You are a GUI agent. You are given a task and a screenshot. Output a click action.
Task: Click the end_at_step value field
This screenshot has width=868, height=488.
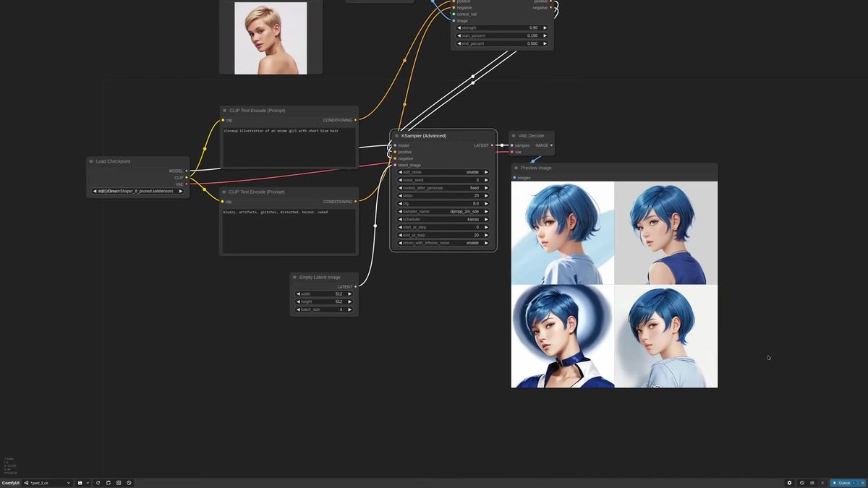pyautogui.click(x=443, y=235)
